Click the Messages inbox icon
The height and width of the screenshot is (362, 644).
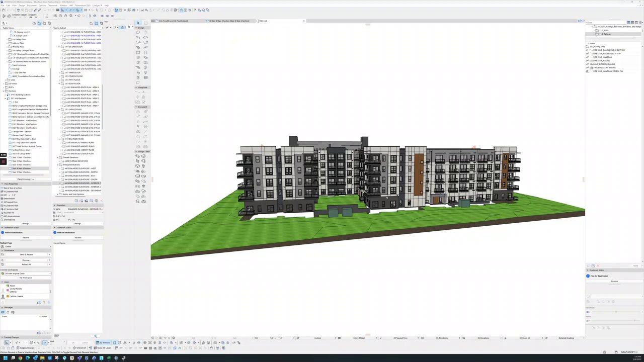pyautogui.click(x=3, y=312)
